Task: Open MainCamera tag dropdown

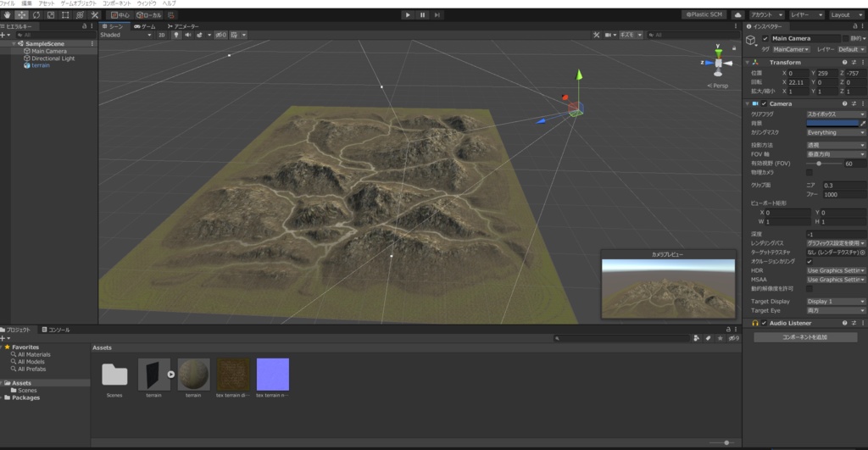Action: click(791, 49)
